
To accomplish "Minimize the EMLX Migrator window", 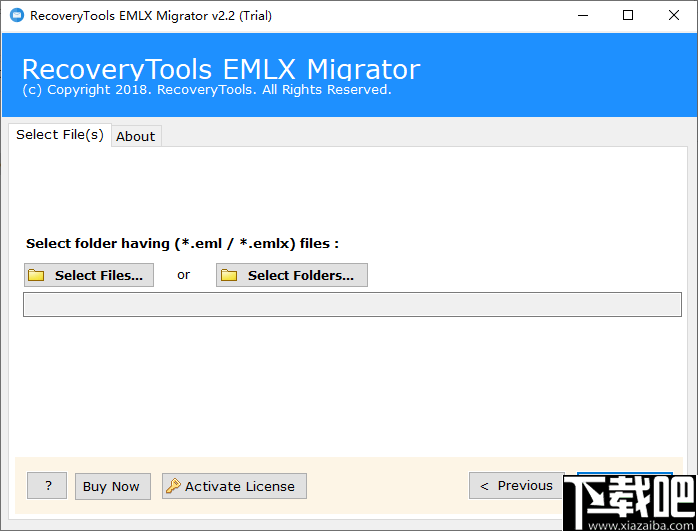I will click(583, 16).
